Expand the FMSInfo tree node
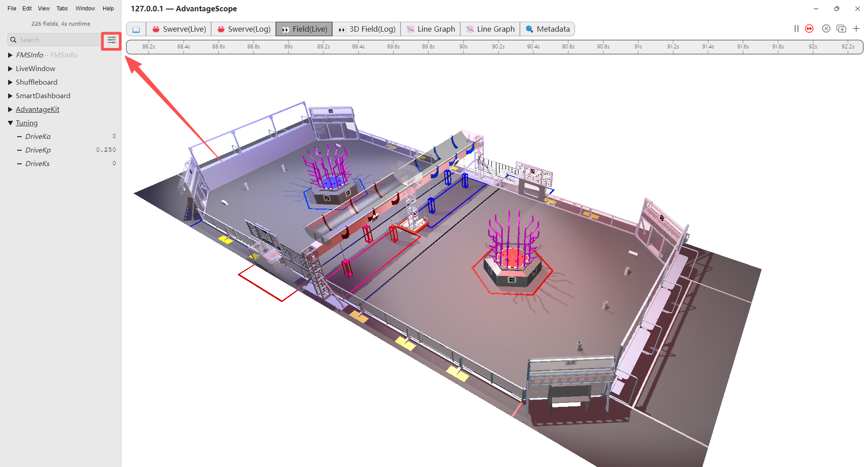868x467 pixels. pos(10,55)
